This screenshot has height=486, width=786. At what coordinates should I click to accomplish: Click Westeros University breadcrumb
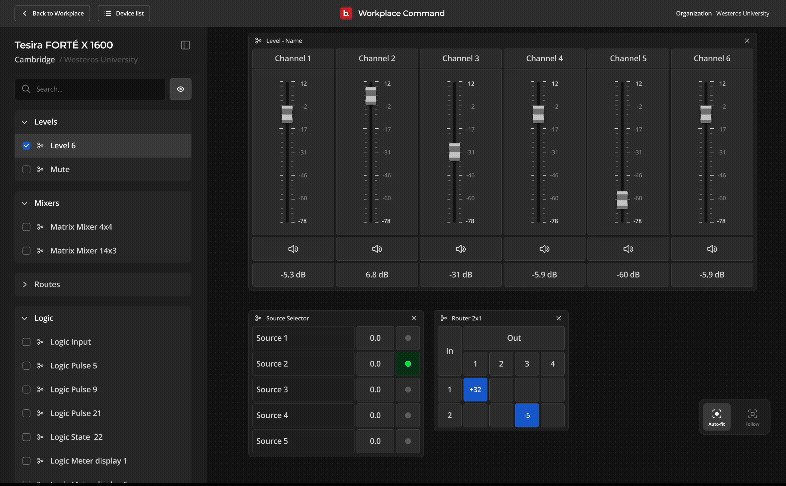pyautogui.click(x=101, y=59)
